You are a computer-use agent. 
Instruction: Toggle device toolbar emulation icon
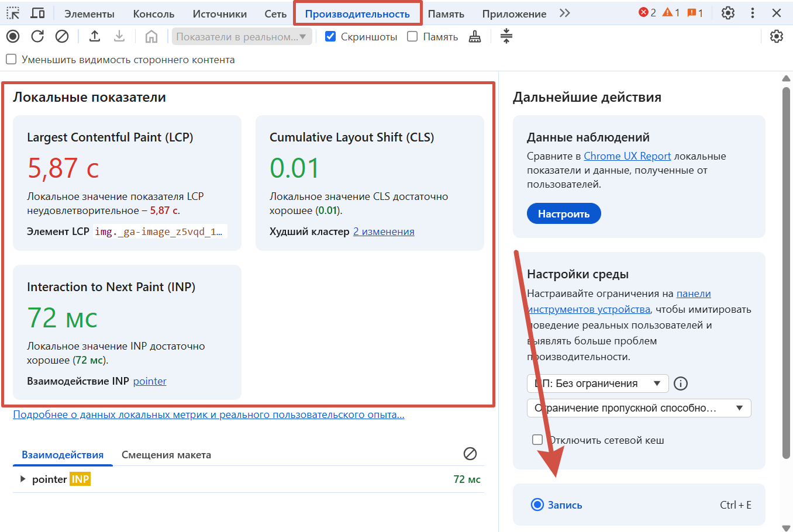(x=37, y=13)
